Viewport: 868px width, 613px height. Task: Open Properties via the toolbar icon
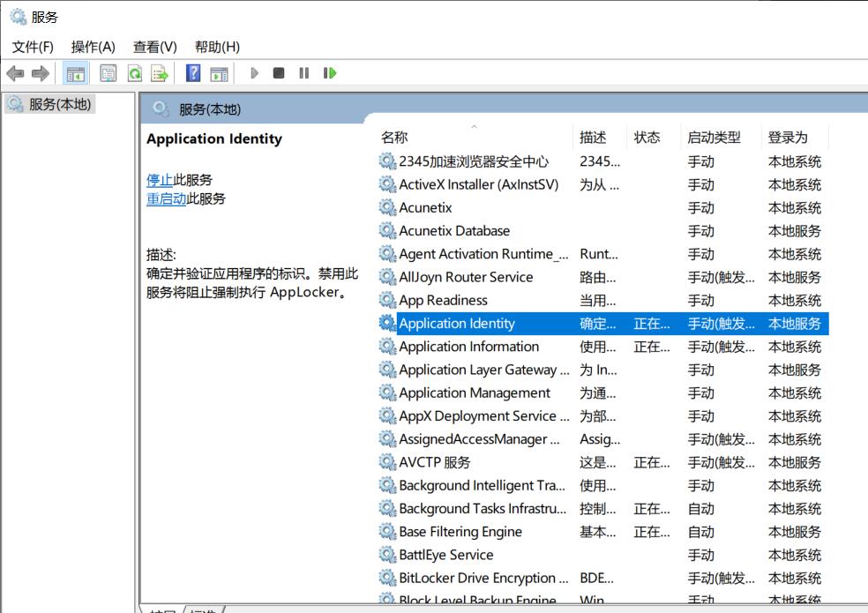(108, 73)
